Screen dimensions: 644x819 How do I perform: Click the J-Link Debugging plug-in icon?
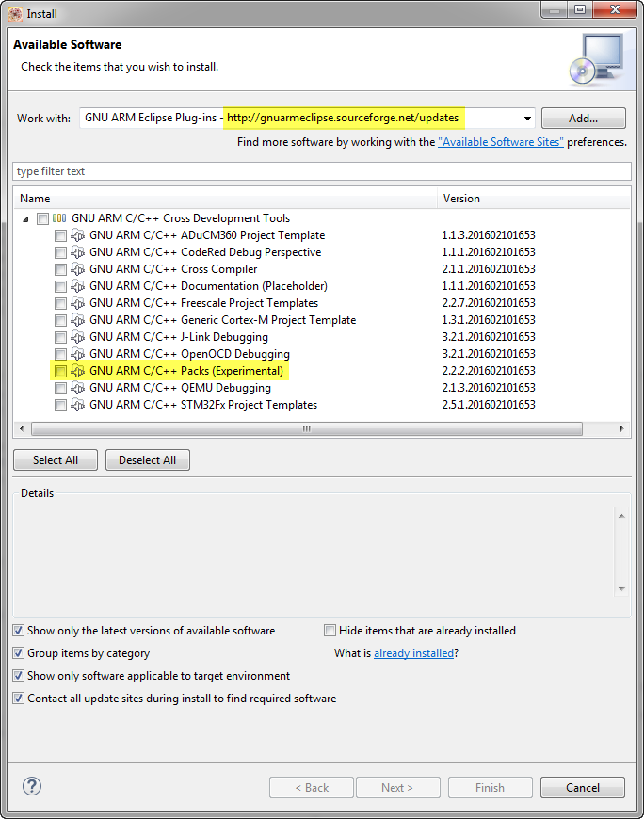tap(78, 337)
